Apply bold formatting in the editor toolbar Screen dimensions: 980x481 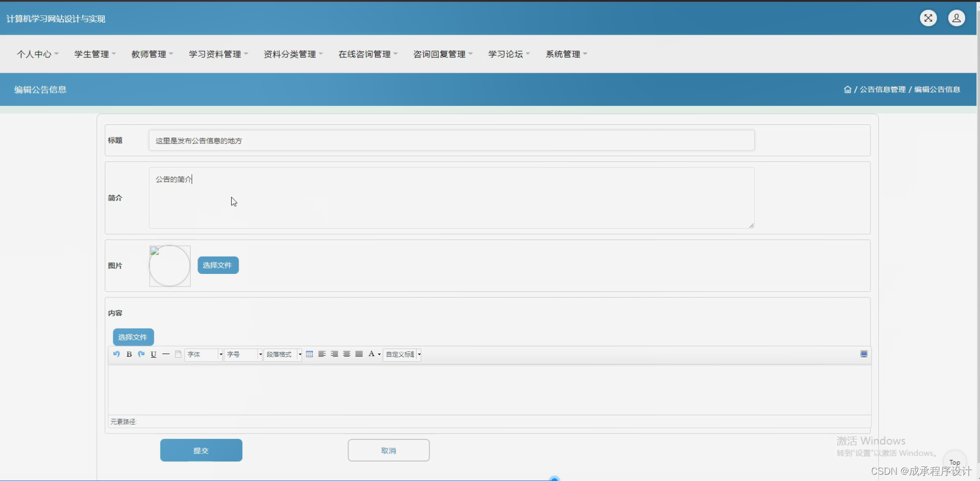(x=129, y=354)
